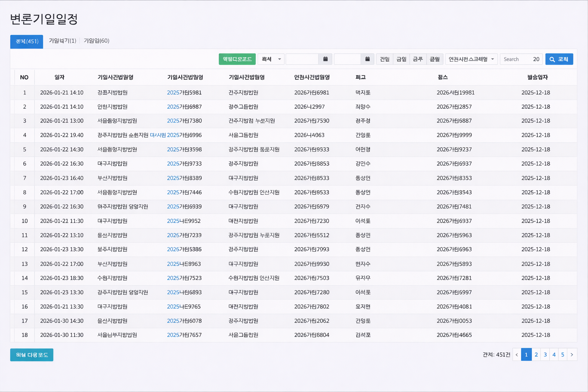Open the blue case number link in row 10
The height and width of the screenshot is (392, 588).
coord(184,221)
